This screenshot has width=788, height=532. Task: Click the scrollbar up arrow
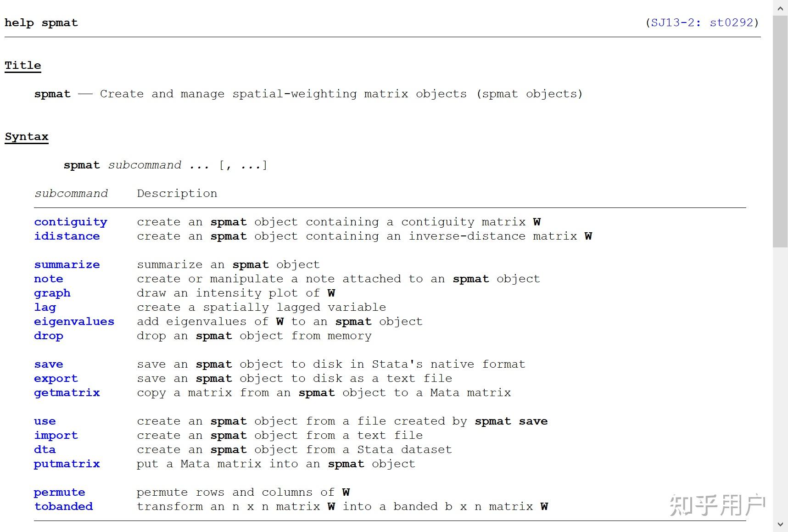tap(780, 8)
